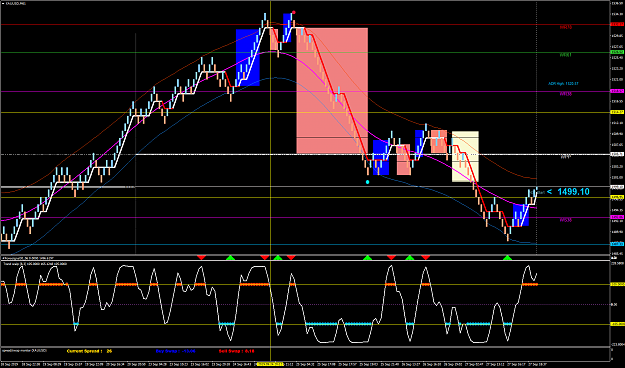Click the cyan price tag at the axis bottom
Screen dimensions: 625x368
point(617,244)
